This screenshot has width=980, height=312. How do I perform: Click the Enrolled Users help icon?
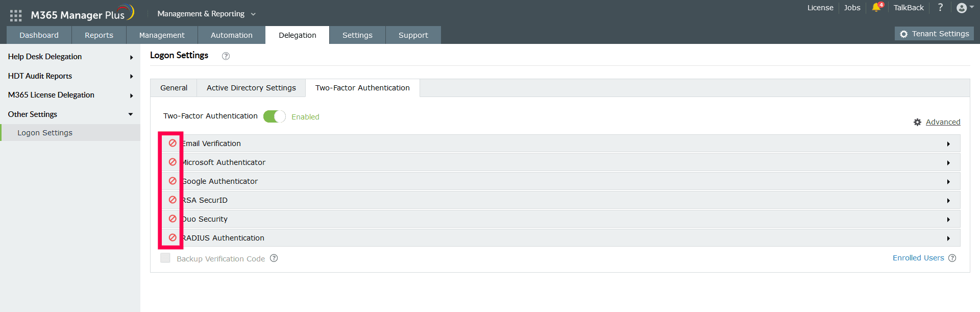952,258
